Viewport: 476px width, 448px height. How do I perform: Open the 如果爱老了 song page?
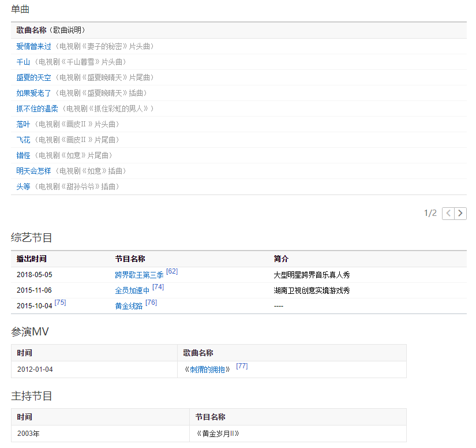33,93
